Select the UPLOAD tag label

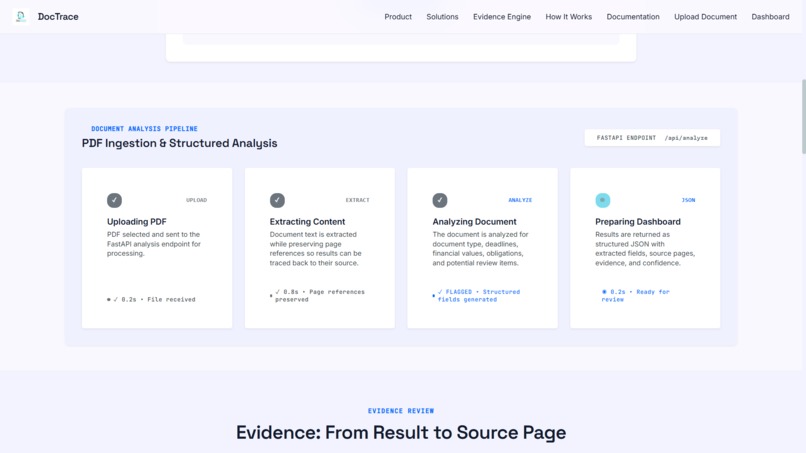(x=196, y=200)
